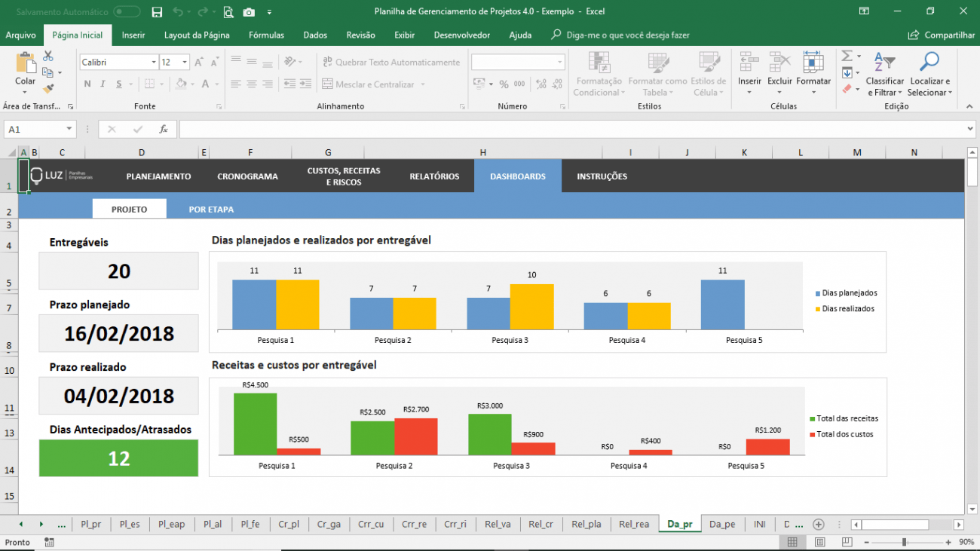Viewport: 980px width, 551px height.
Task: Click the add new sheet plus icon
Action: (818, 524)
